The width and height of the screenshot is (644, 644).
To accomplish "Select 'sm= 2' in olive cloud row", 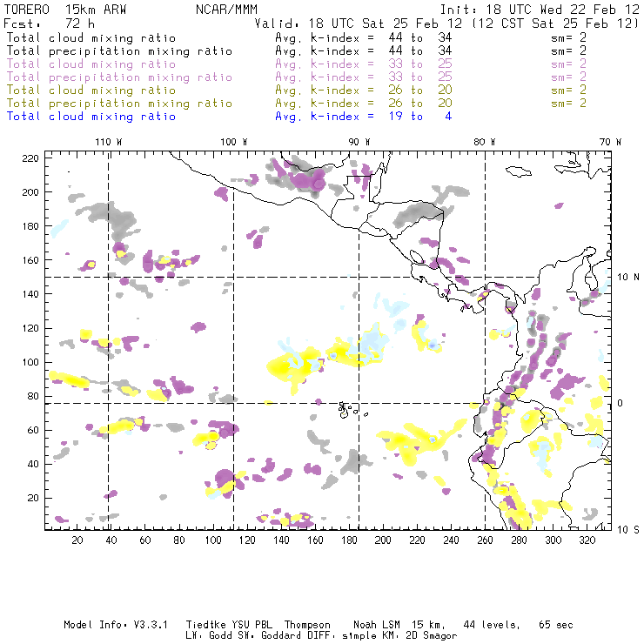I will (x=568, y=90).
